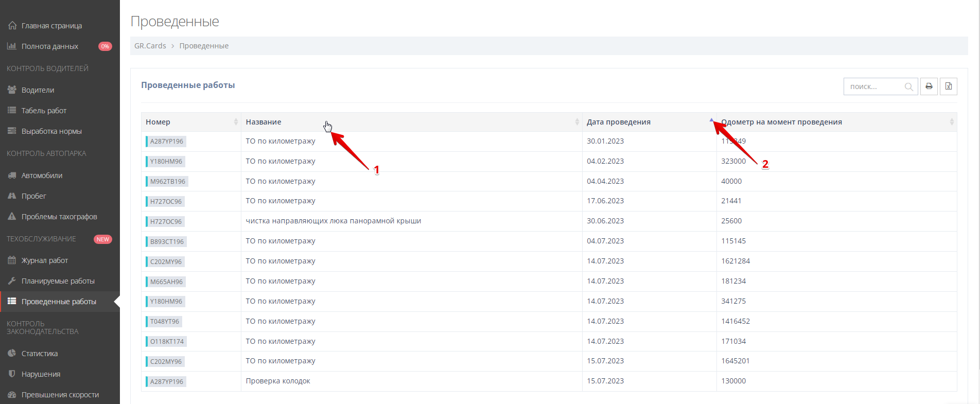980x404 pixels.
Task: Click plate number M962TB196 tag
Action: [x=167, y=182]
